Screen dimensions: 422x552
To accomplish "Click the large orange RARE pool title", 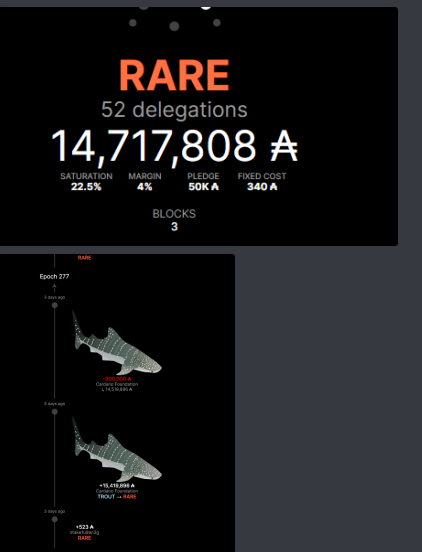I will (174, 75).
